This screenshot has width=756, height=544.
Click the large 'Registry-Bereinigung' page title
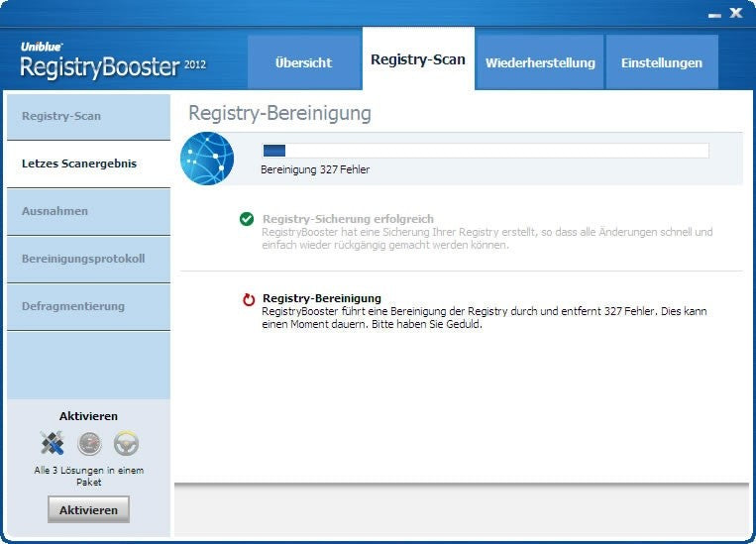(x=279, y=114)
